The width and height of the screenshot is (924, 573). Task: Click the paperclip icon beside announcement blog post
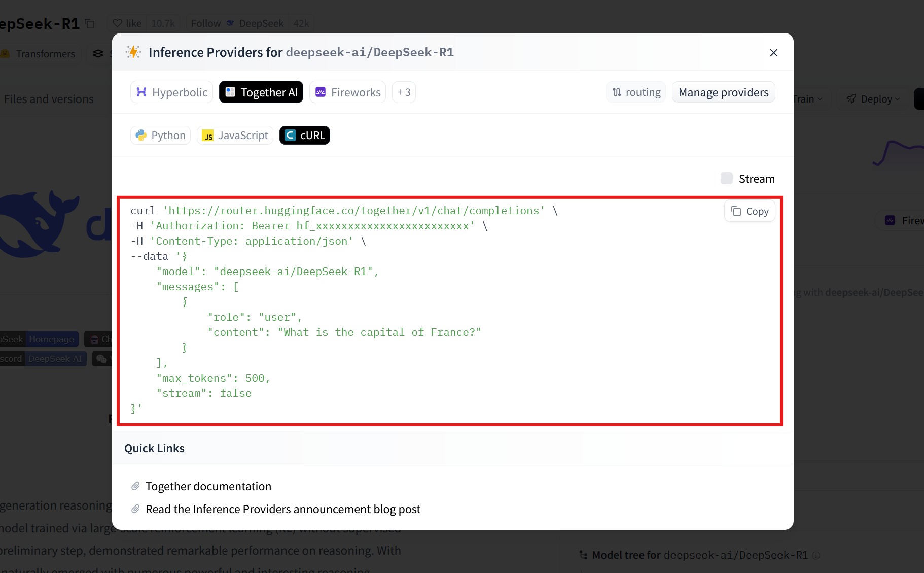point(135,509)
